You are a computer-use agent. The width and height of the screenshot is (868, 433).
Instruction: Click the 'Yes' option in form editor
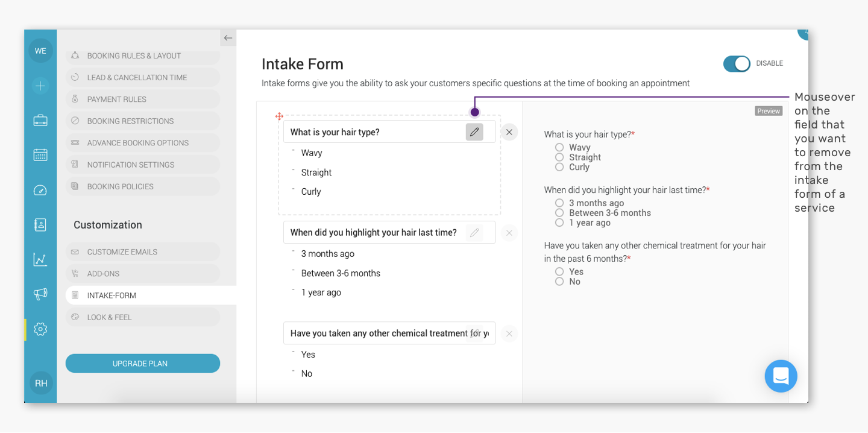pos(308,355)
